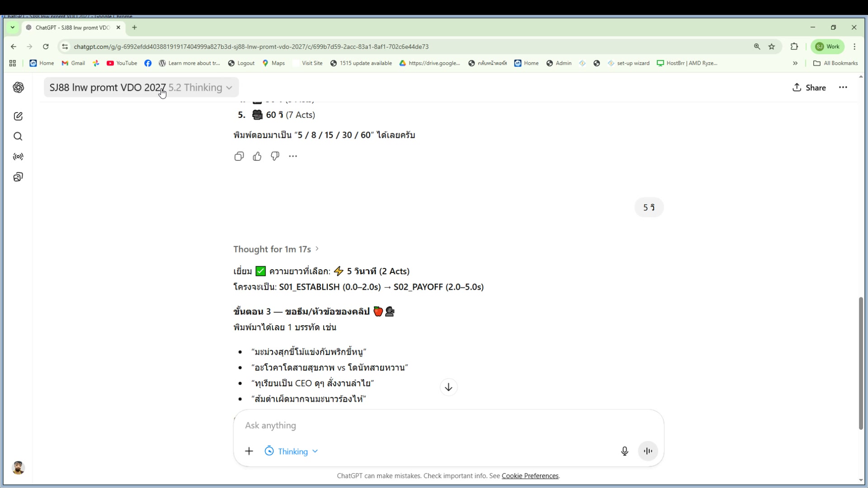The width and height of the screenshot is (868, 488).
Task: Expand Thought for 1m 17s details
Action: 276,249
